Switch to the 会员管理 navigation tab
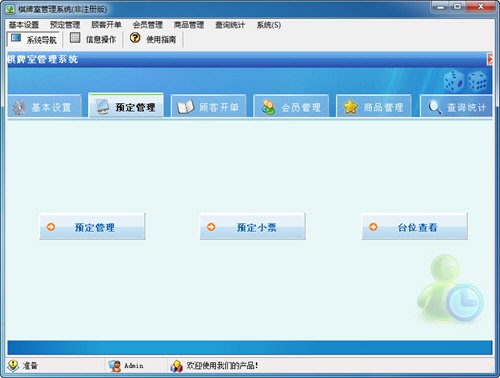This screenshot has width=500, height=378. coord(291,106)
